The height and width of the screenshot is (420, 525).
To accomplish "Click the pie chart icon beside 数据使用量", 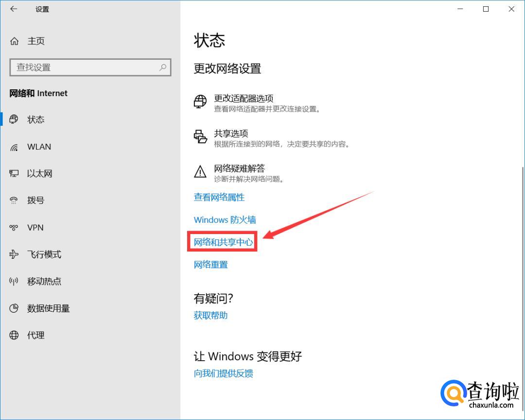I will click(x=14, y=308).
